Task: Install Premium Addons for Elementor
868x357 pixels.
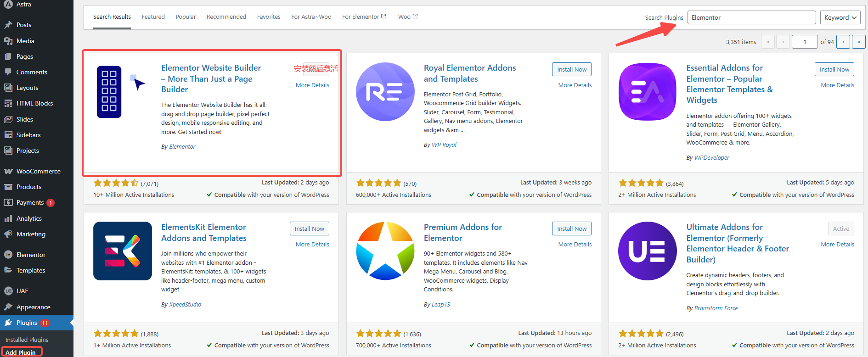Action: click(572, 229)
